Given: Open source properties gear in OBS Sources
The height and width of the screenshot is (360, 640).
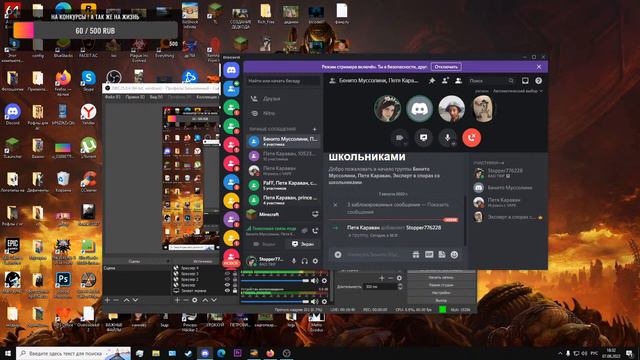Looking at the screenshot, I should (195, 300).
